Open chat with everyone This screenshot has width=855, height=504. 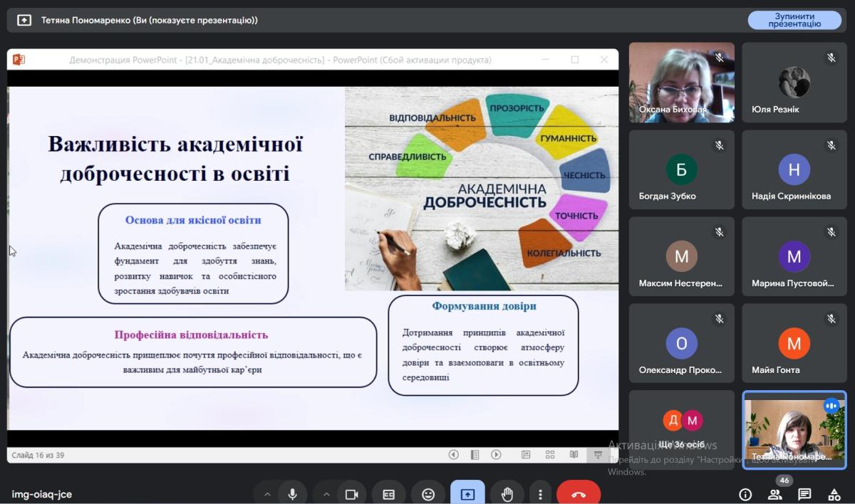pos(804,494)
